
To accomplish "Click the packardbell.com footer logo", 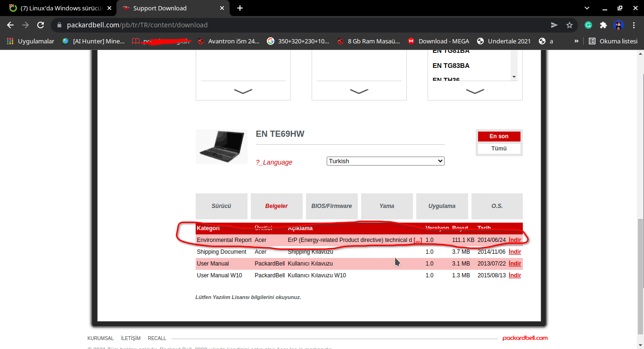I will (x=525, y=338).
